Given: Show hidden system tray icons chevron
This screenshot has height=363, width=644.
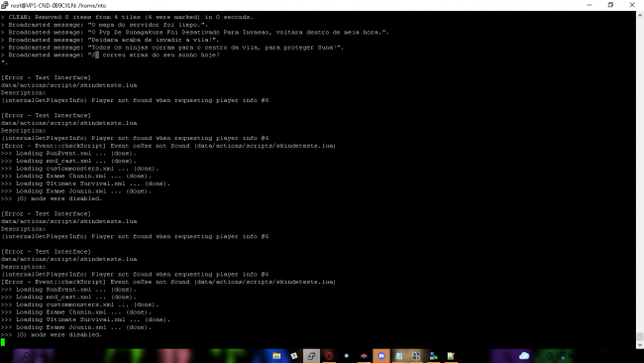Looking at the screenshot, I should pyautogui.click(x=538, y=356).
